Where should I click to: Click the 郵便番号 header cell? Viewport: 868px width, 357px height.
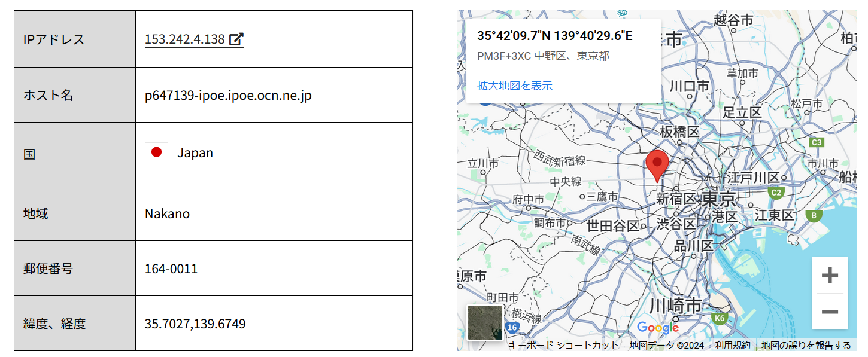75,268
